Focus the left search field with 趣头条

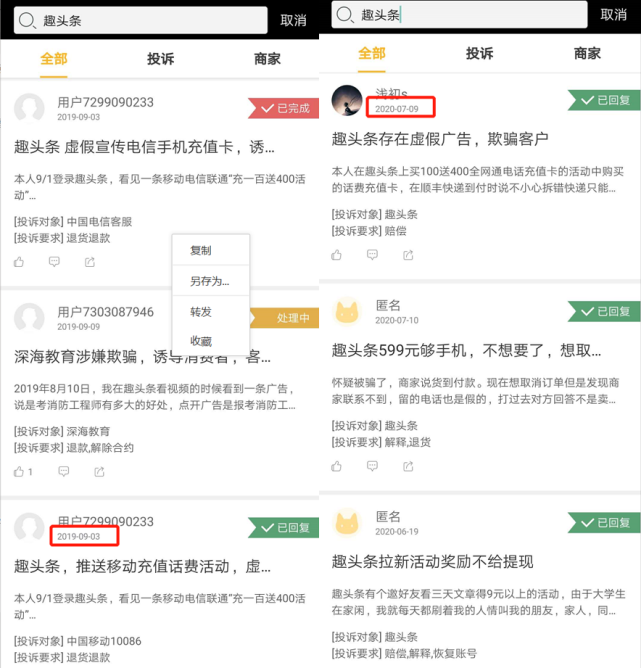click(x=141, y=20)
